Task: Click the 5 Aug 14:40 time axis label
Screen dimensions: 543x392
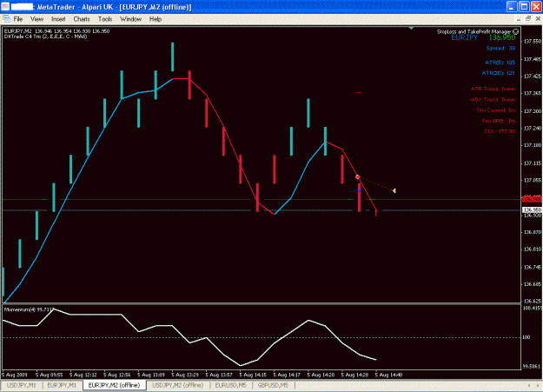Action: pos(388,375)
